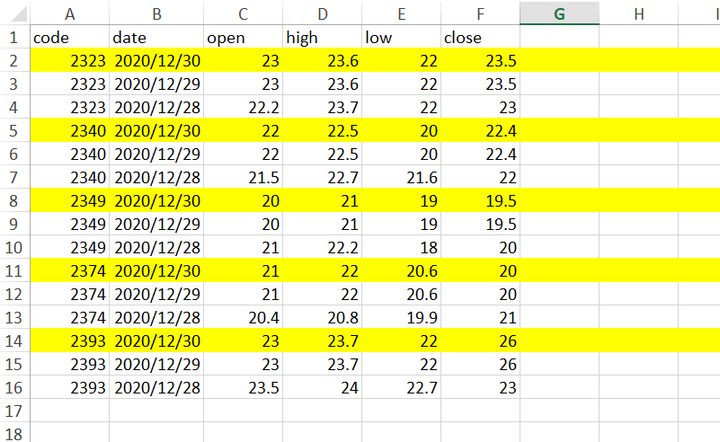Select high value 20.8 in row 13
Image resolution: width=720 pixels, height=442 pixels.
[x=322, y=318]
